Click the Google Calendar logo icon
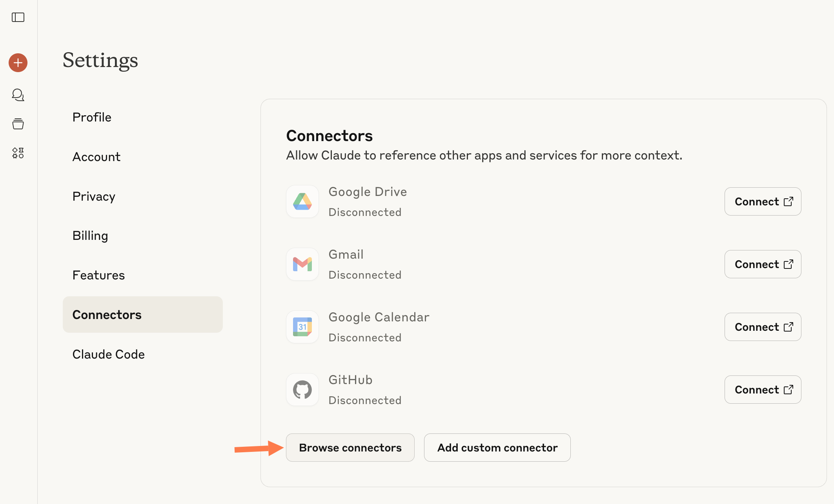 (x=302, y=327)
